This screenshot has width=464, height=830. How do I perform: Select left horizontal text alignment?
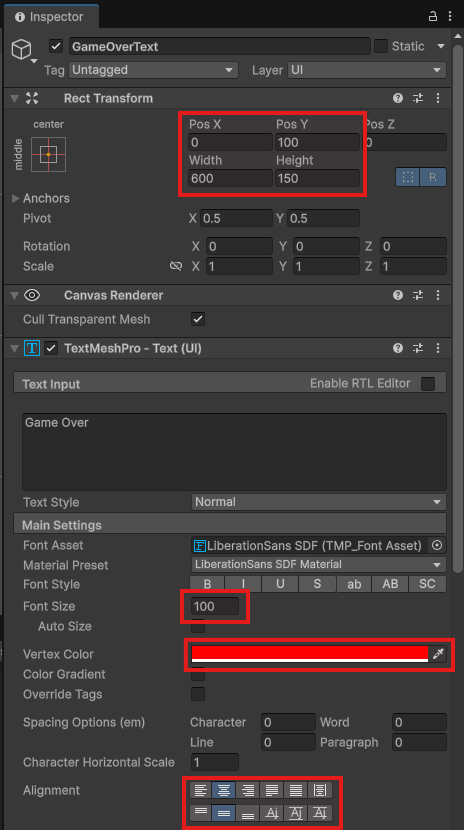click(x=201, y=790)
